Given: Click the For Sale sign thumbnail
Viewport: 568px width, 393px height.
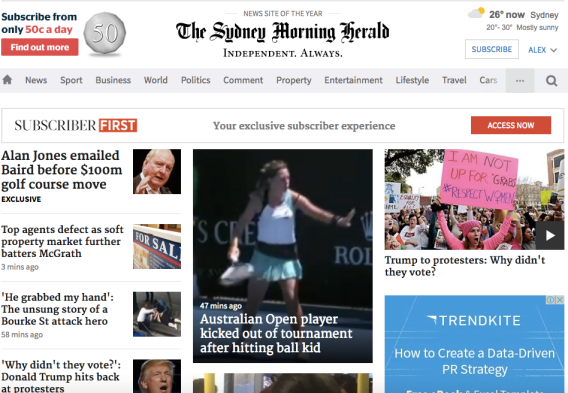Looking at the screenshot, I should [157, 246].
